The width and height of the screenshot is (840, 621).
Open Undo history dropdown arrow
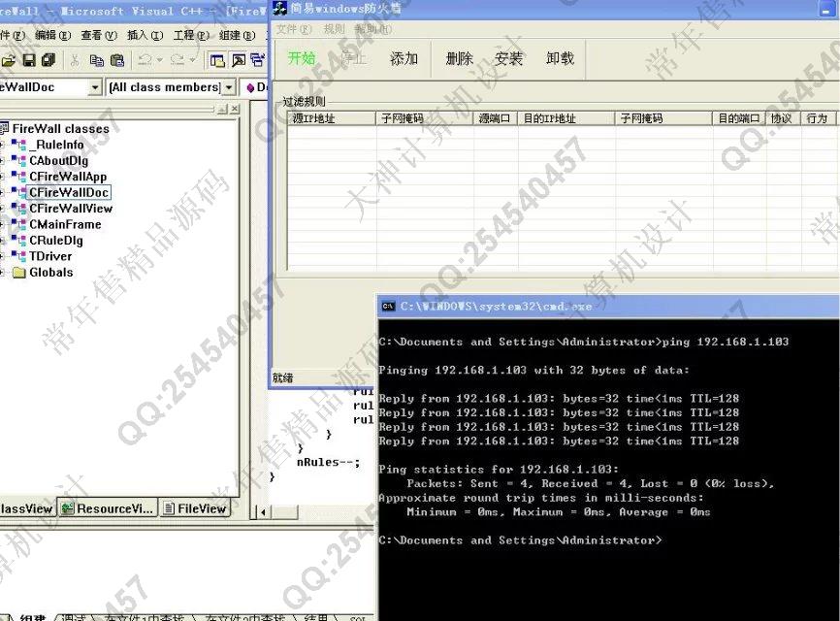pyautogui.click(x=160, y=60)
